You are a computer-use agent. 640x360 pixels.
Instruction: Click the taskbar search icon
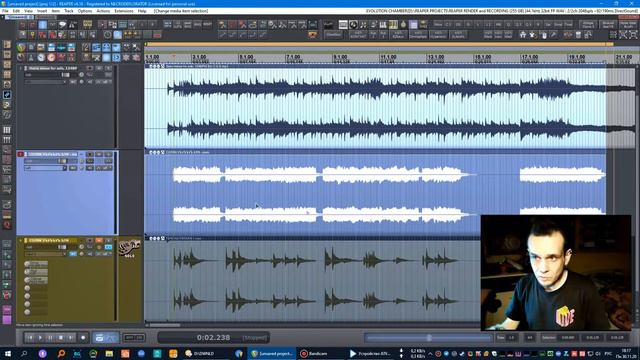24,353
